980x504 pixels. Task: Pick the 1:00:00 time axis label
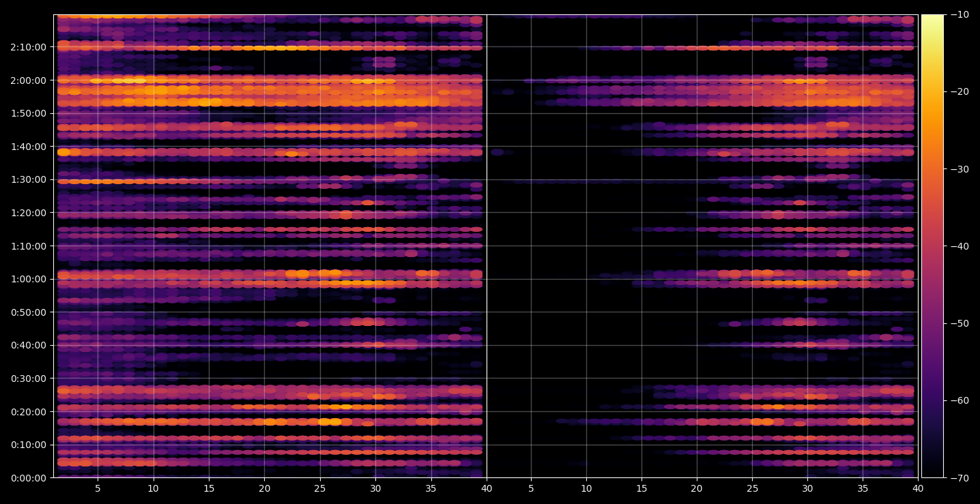(x=29, y=279)
